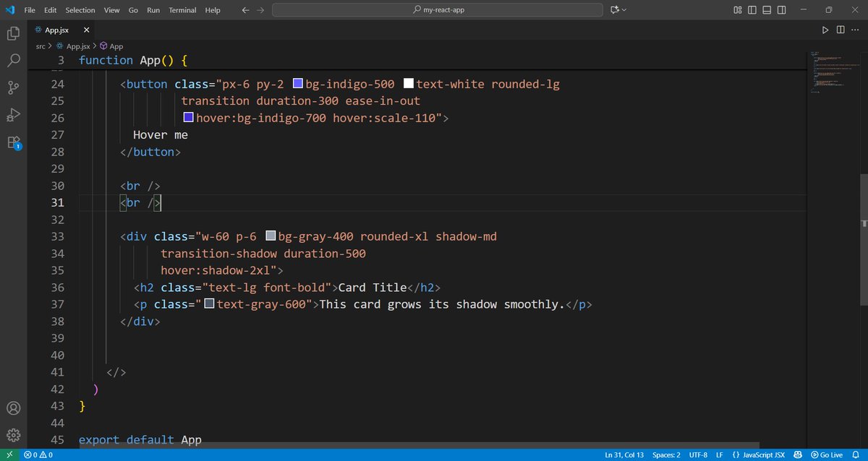Restore down the VS Code window
Viewport: 868px width, 461px height.
(x=829, y=10)
